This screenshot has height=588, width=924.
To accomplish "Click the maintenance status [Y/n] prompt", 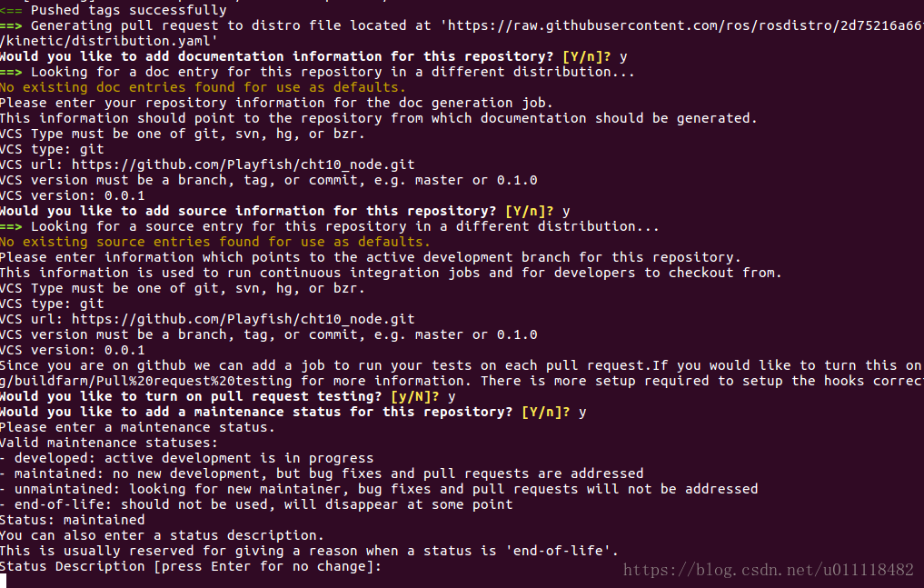I will pyautogui.click(x=293, y=412).
